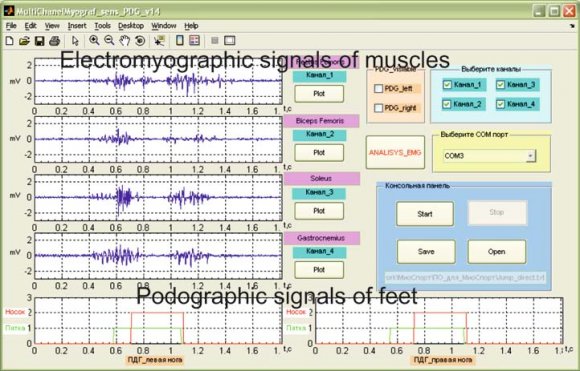Activate the Zoom Out magnifier tool

[x=109, y=40]
